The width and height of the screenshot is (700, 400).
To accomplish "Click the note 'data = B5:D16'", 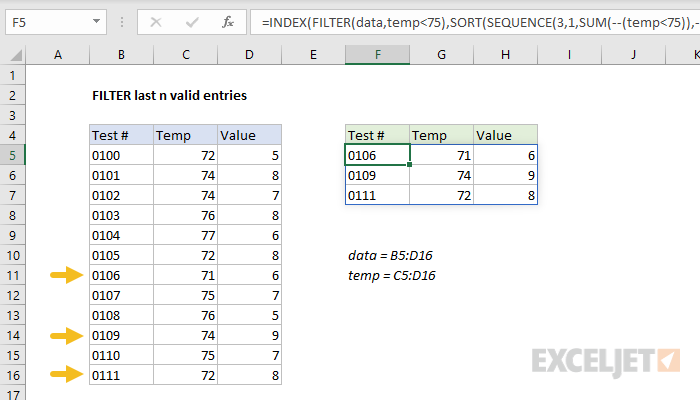I will pos(390,255).
